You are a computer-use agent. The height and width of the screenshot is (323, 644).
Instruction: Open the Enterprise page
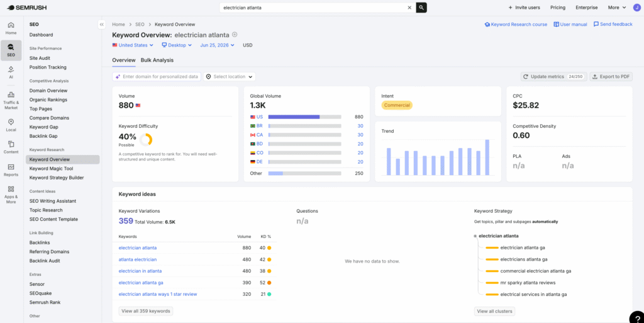coord(587,8)
